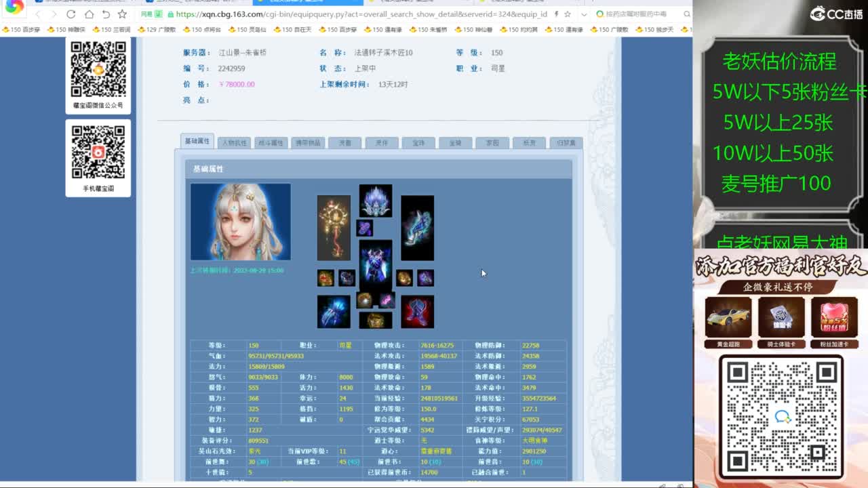Viewport: 868px width, 488px height.
Task: Click the character portrait image
Action: point(241,222)
